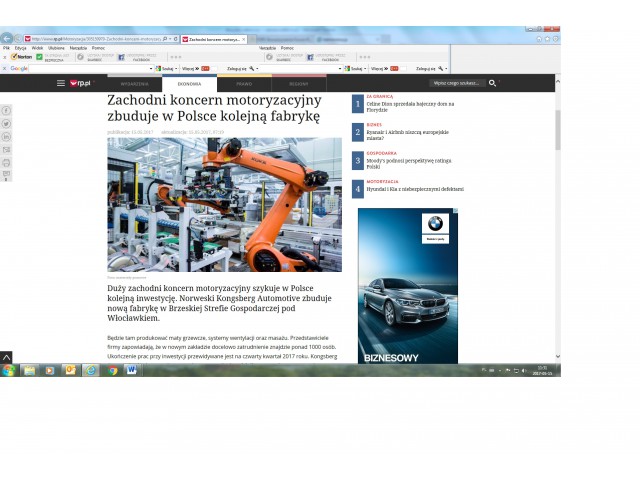The height and width of the screenshot is (480, 640).
Task: Share article on Twitter in sidebar
Action: [6, 122]
